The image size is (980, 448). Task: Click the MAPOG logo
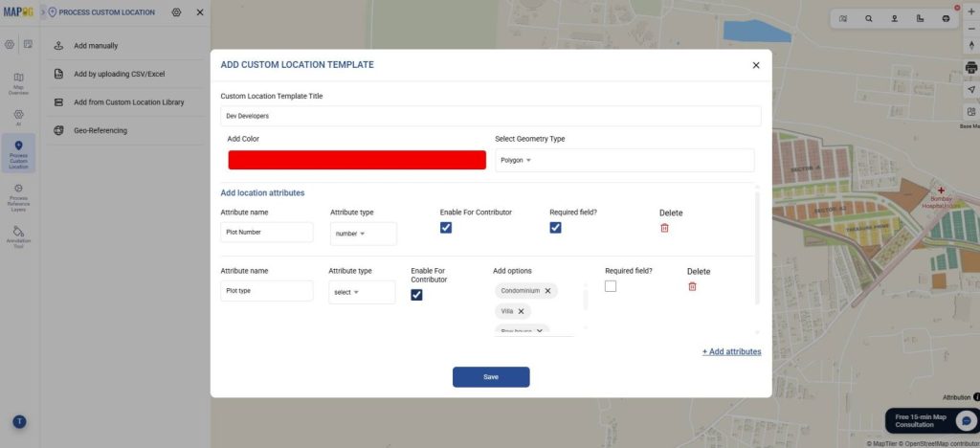pos(18,11)
